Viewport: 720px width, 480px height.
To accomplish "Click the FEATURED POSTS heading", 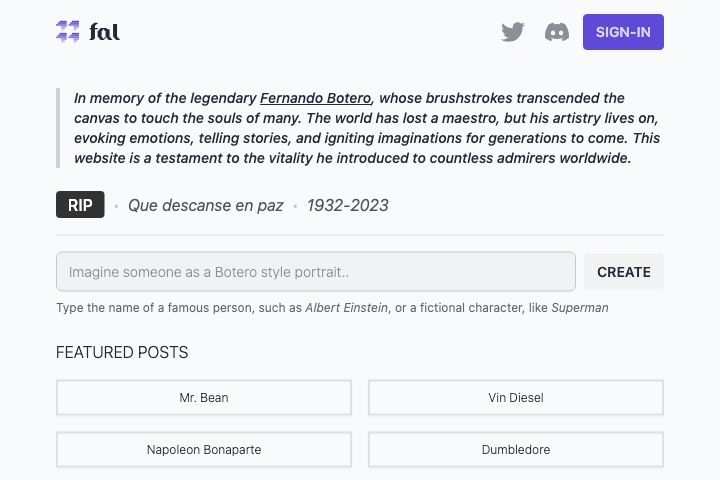I will [x=122, y=352].
